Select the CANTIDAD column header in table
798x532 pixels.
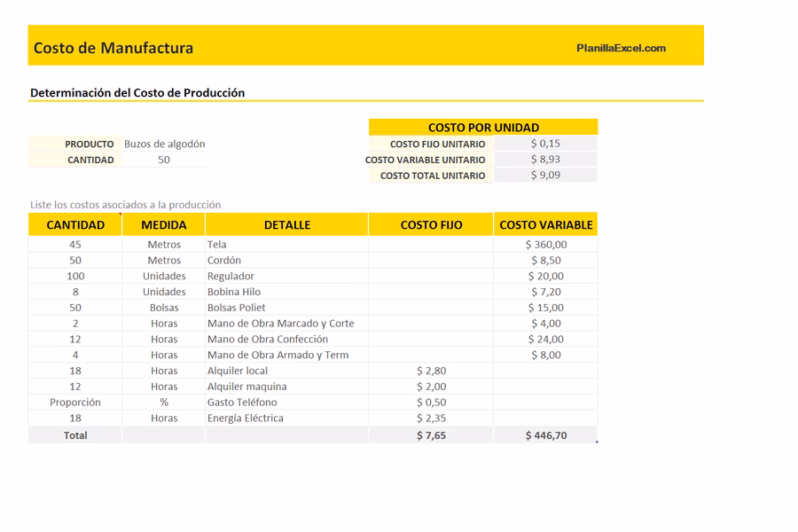(75, 224)
